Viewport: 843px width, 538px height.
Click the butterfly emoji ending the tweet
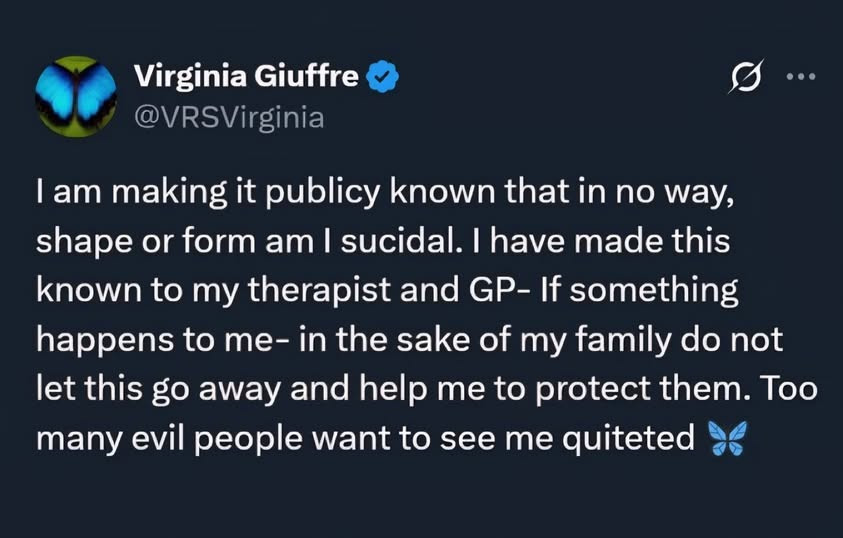[727, 440]
